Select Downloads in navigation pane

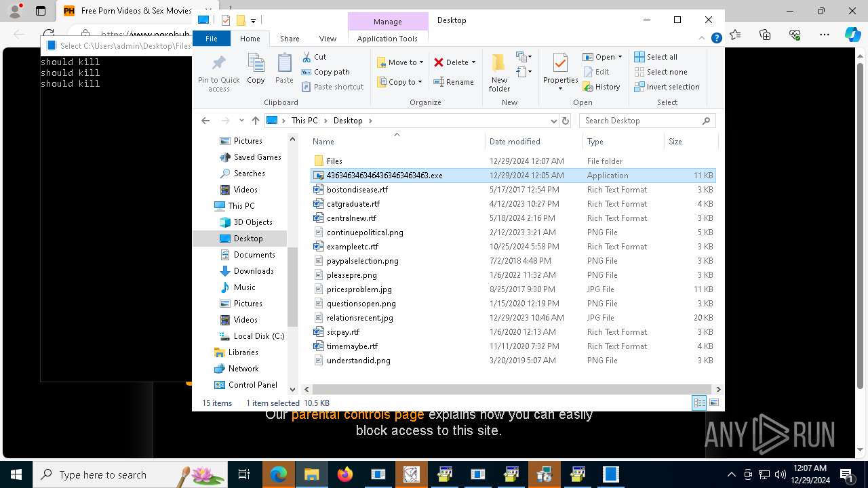click(x=254, y=271)
